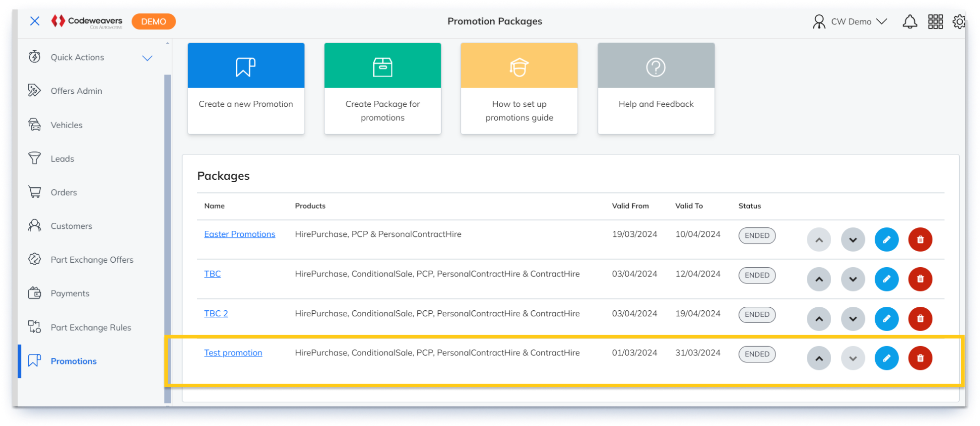980x426 pixels.
Task: Edit Easter Promotions package
Action: [886, 240]
